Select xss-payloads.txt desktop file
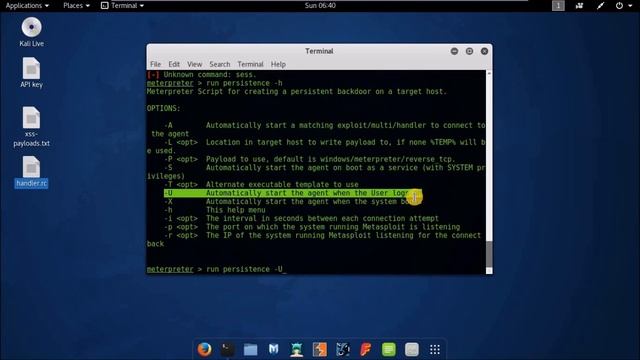 coord(31,127)
